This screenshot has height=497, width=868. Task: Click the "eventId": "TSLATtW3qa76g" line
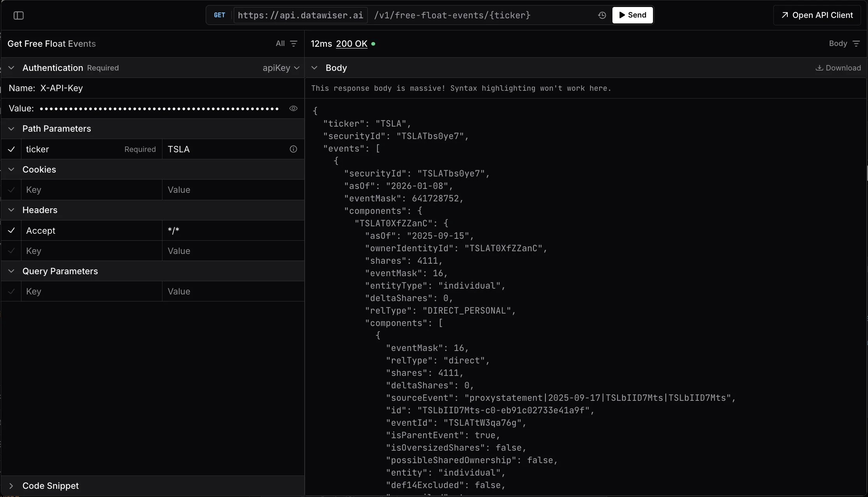tap(456, 423)
